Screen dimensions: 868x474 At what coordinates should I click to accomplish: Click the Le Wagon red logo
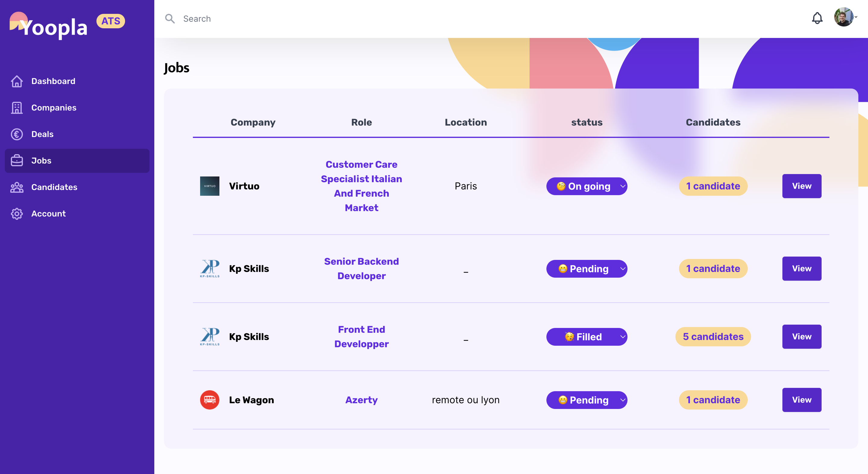pos(209,400)
